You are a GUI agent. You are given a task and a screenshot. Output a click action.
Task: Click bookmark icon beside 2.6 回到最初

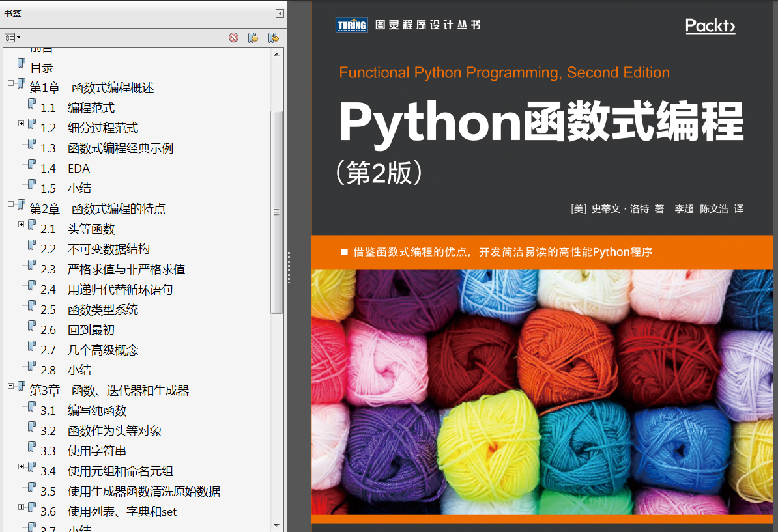click(x=32, y=326)
